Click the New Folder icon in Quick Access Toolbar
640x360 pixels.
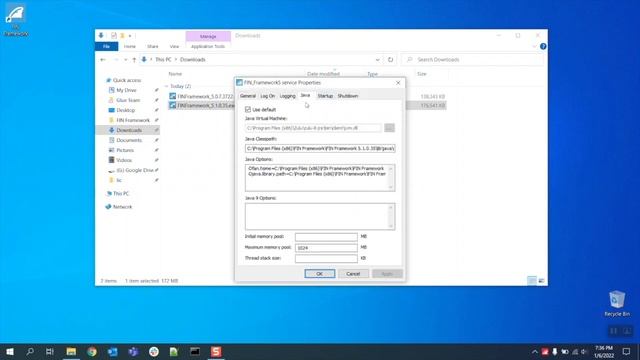pyautogui.click(x=122, y=36)
